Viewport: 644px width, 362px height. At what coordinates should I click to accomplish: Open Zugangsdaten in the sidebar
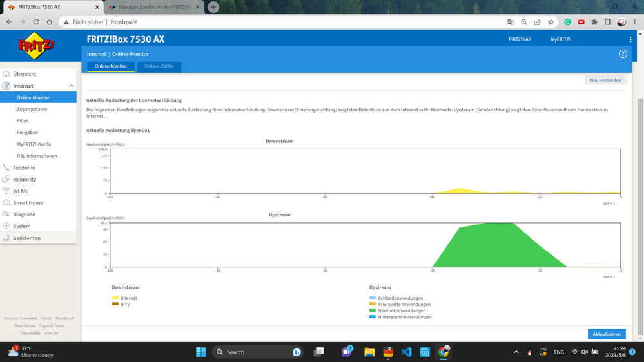coord(32,109)
